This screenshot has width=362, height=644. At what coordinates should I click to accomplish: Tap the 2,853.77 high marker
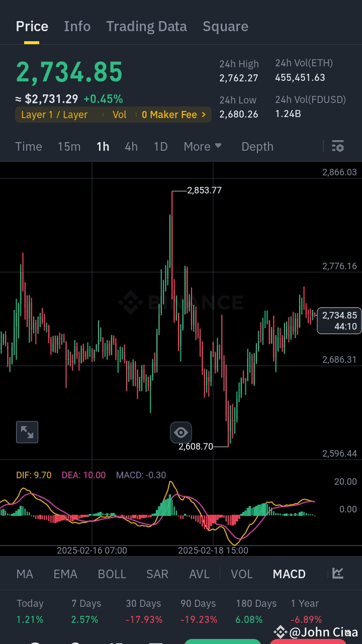(204, 190)
